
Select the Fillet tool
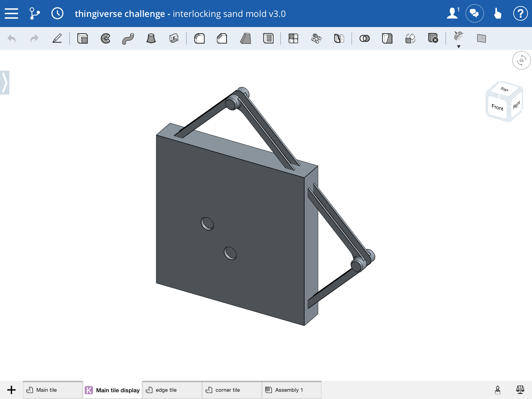click(x=199, y=38)
